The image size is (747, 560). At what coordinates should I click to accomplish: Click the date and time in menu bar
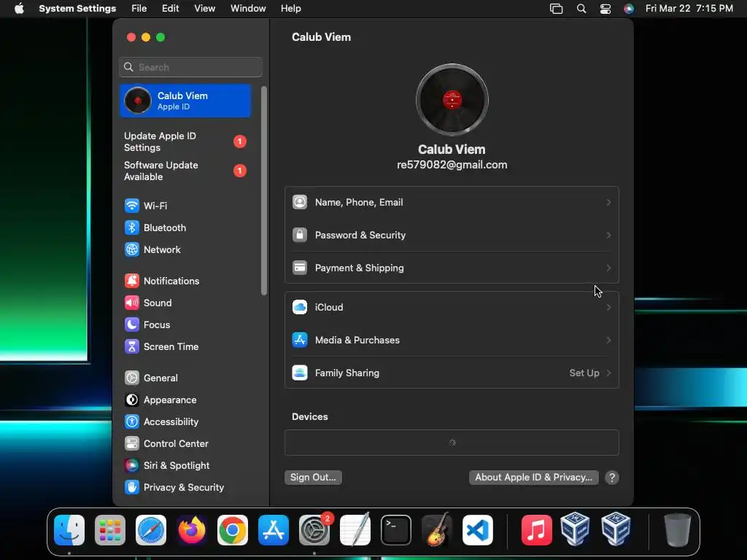[x=689, y=9]
